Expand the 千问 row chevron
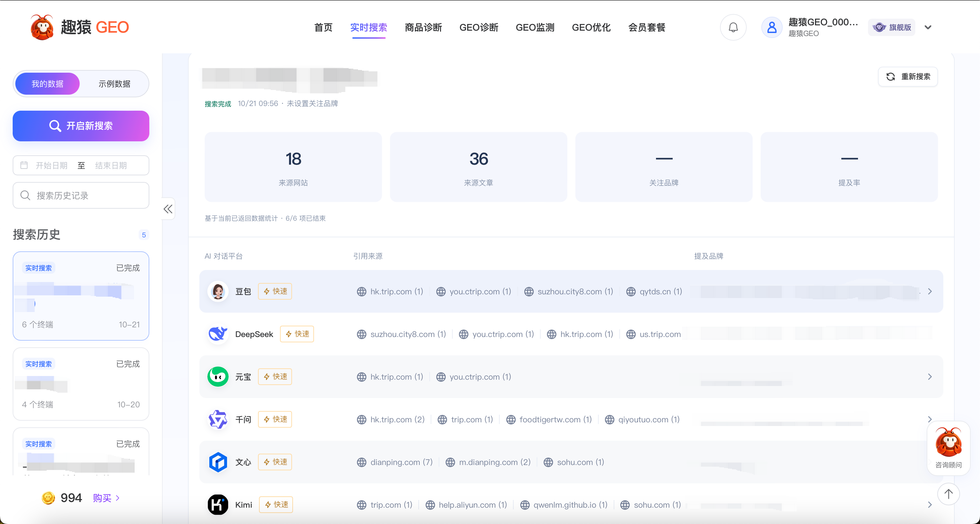Viewport: 980px width, 524px height. pyautogui.click(x=930, y=419)
